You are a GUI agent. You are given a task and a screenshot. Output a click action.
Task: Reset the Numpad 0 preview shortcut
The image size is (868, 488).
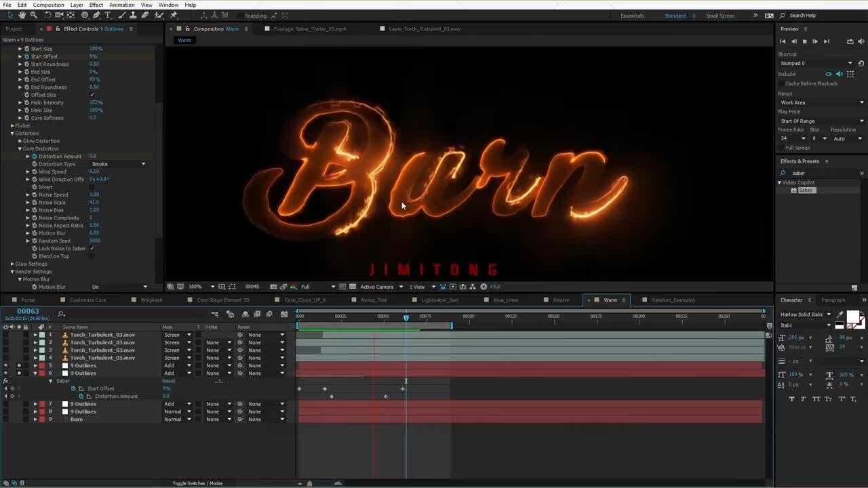click(x=861, y=63)
